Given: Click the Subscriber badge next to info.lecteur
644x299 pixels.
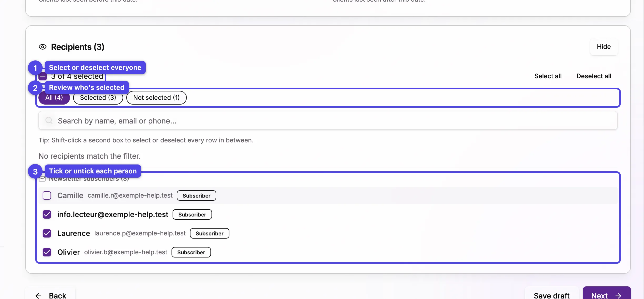Looking at the screenshot, I should pyautogui.click(x=192, y=214).
